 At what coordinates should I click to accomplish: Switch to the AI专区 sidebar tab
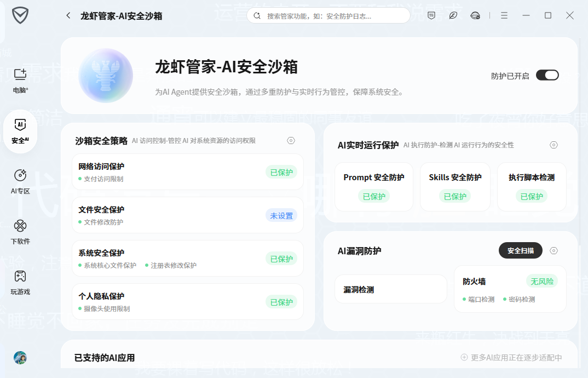click(20, 182)
